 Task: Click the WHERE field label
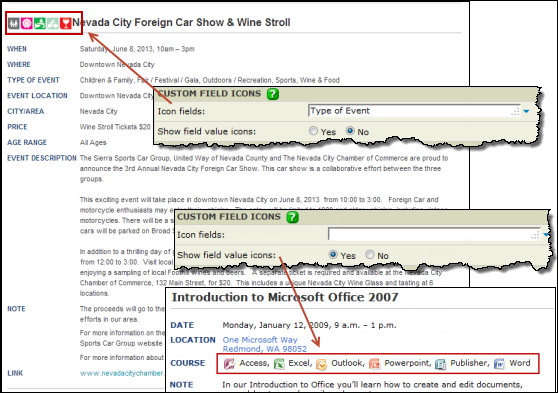pos(19,65)
